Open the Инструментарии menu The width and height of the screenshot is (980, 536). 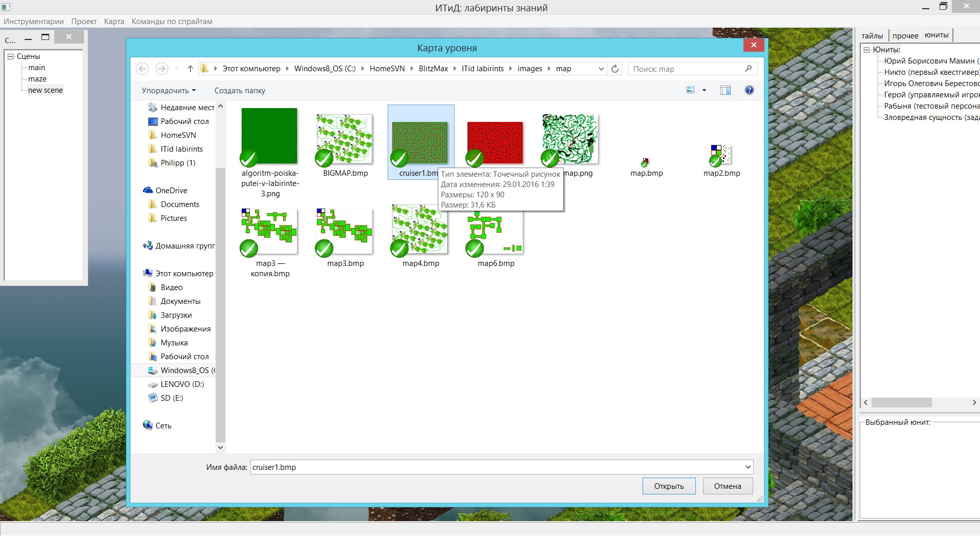[x=34, y=22]
